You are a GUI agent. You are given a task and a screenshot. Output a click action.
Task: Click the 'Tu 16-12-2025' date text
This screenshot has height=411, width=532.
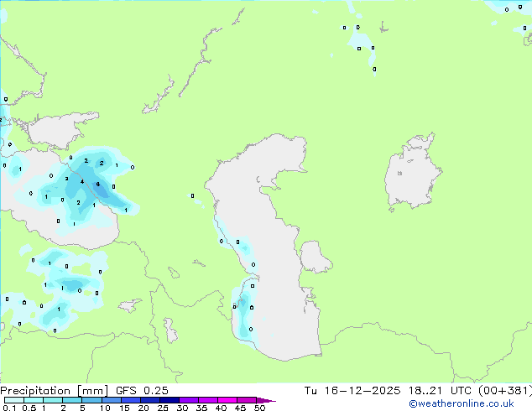tap(352, 391)
